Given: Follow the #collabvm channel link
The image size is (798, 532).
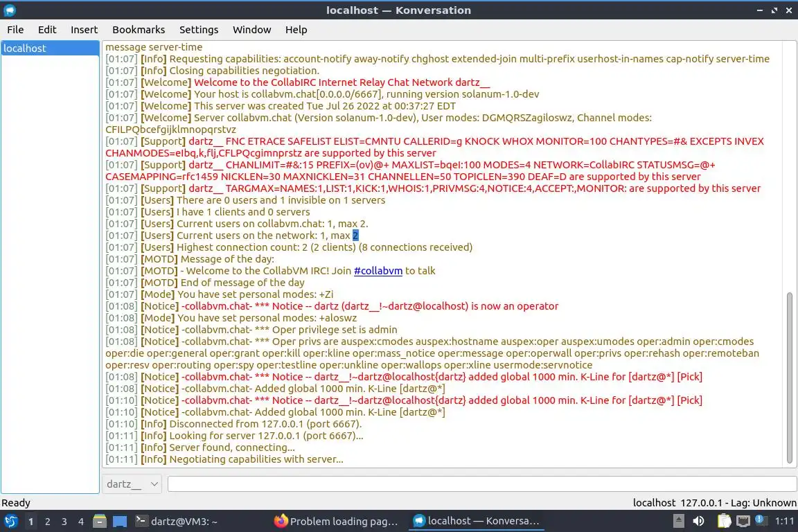Looking at the screenshot, I should (x=378, y=271).
